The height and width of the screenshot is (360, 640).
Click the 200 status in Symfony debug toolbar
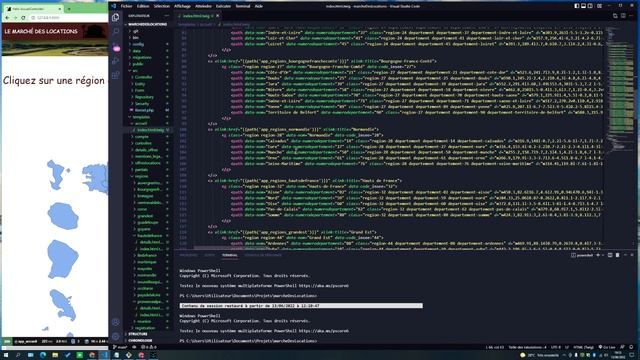tap(7, 341)
